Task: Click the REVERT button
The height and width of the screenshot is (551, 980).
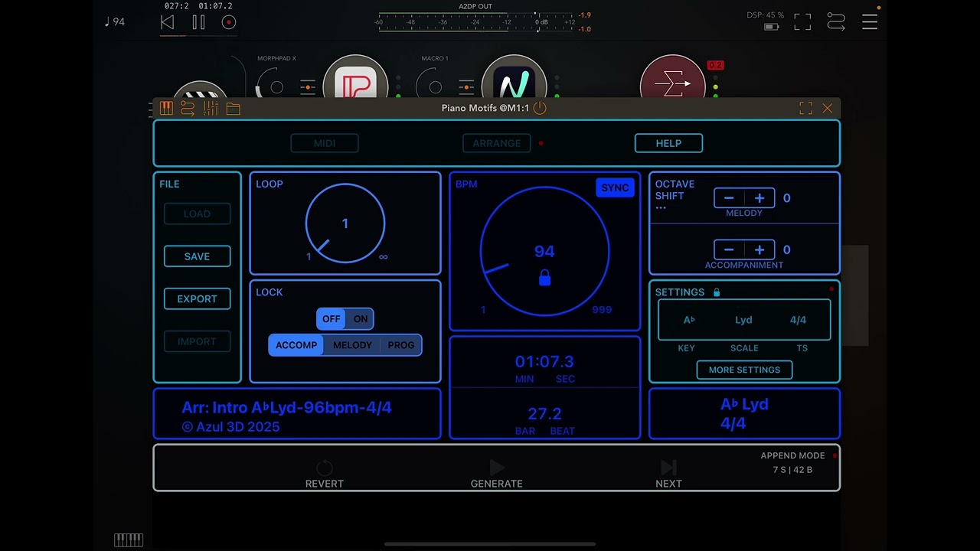Action: [x=325, y=474]
